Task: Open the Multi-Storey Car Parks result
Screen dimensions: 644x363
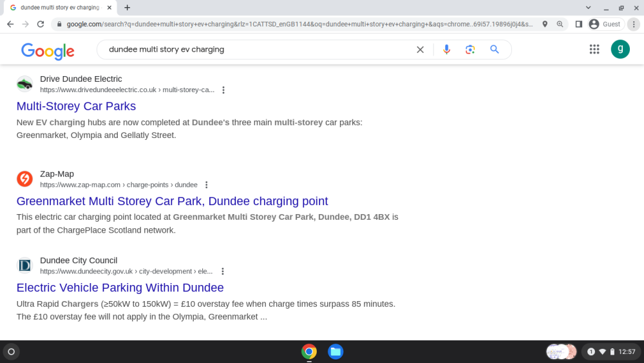Action: click(76, 106)
